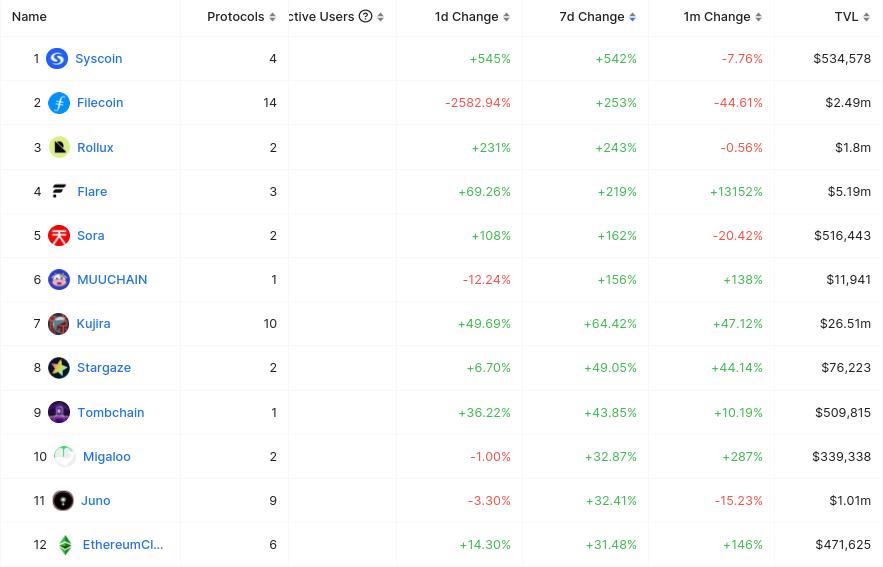
Task: Click the Stargaze star logo icon
Action: click(x=59, y=368)
